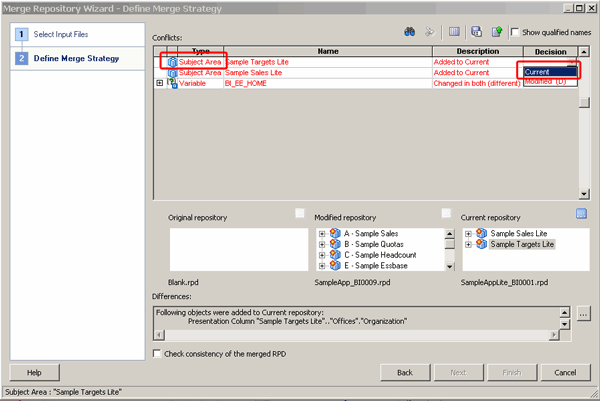600x401 pixels.
Task: Sort conflicts by Name column header
Action: point(328,51)
